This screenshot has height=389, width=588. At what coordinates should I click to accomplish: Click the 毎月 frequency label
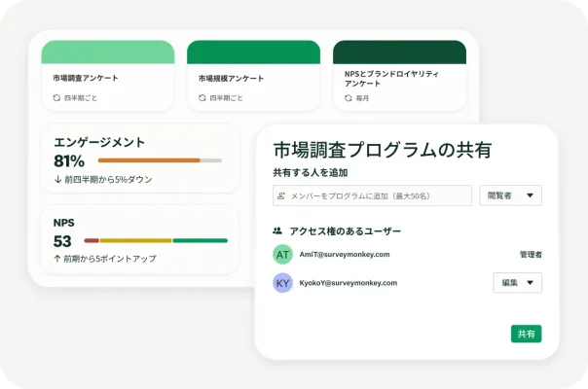point(362,98)
